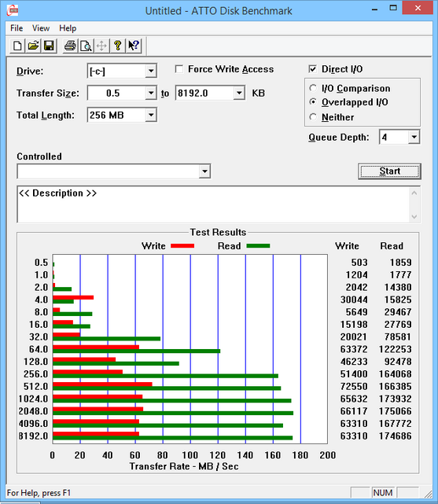Click the description box scroll down arrow
The image size is (438, 504).
click(x=414, y=217)
